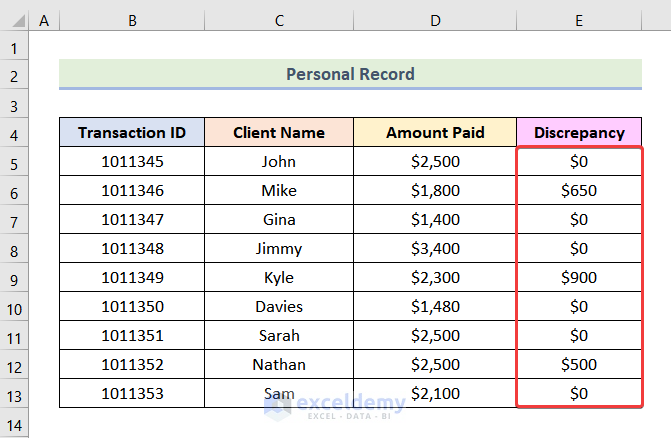The image size is (671, 438).
Task: Select column A header
Action: [x=44, y=20]
